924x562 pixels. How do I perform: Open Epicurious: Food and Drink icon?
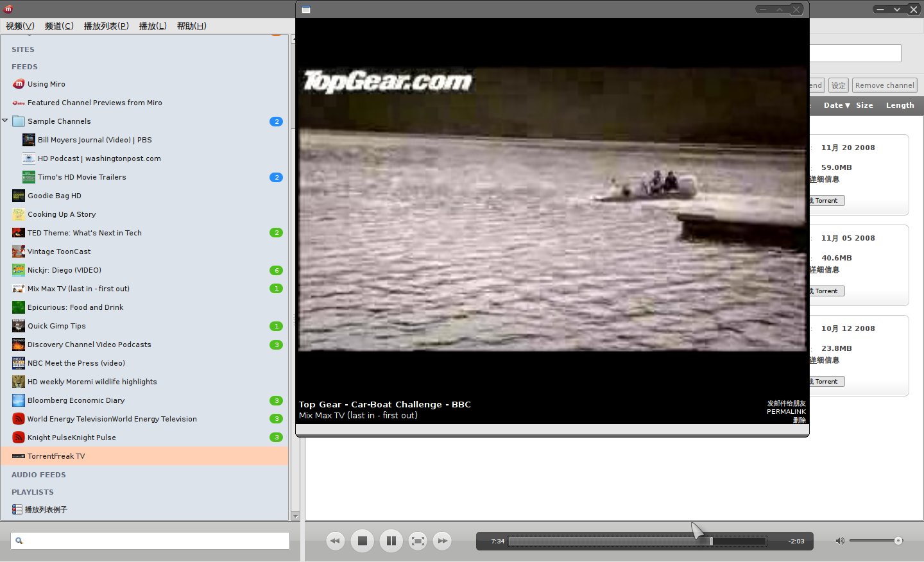click(19, 307)
